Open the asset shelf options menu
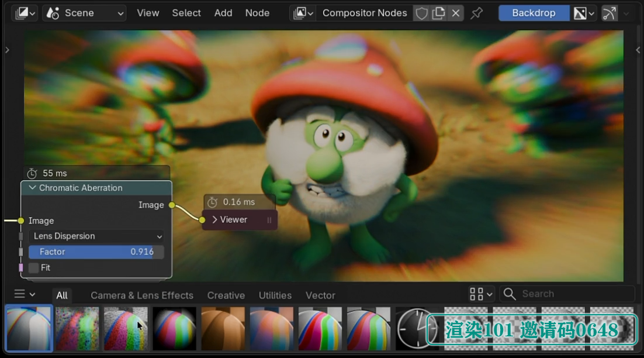The width and height of the screenshot is (644, 358). [x=24, y=294]
